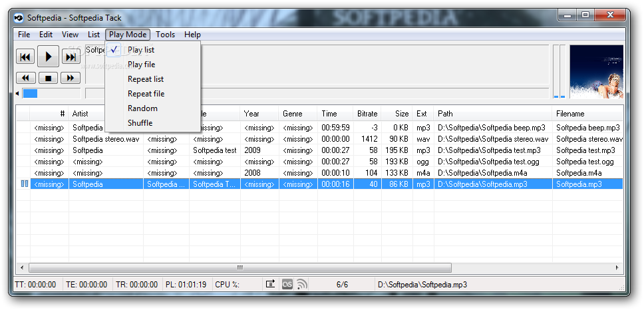Close the Play Mode menu
The image size is (644, 310).
128,35
